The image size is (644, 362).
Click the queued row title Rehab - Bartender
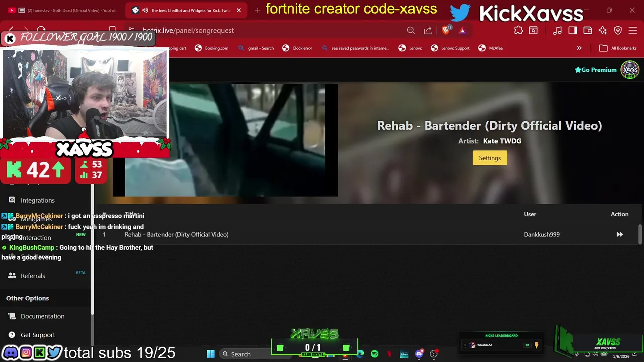(x=177, y=234)
